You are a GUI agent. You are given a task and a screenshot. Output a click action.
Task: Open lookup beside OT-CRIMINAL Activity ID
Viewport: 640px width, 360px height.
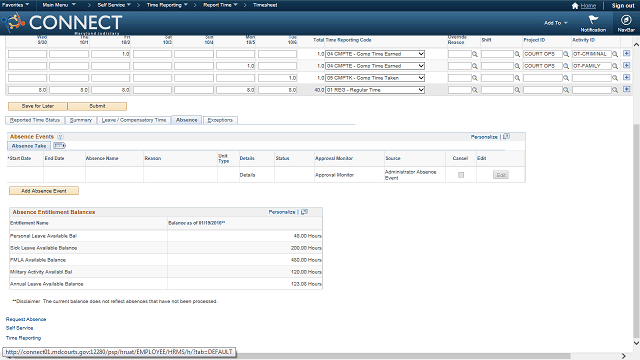(615, 54)
